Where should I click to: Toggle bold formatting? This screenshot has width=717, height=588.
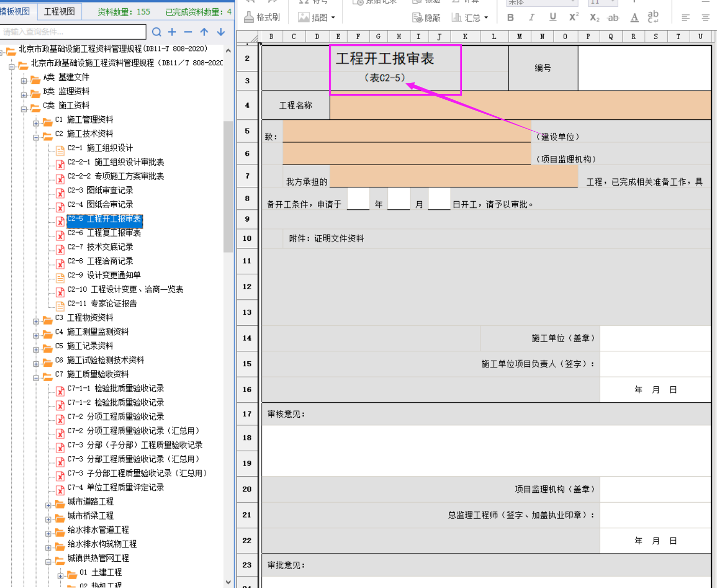point(510,17)
